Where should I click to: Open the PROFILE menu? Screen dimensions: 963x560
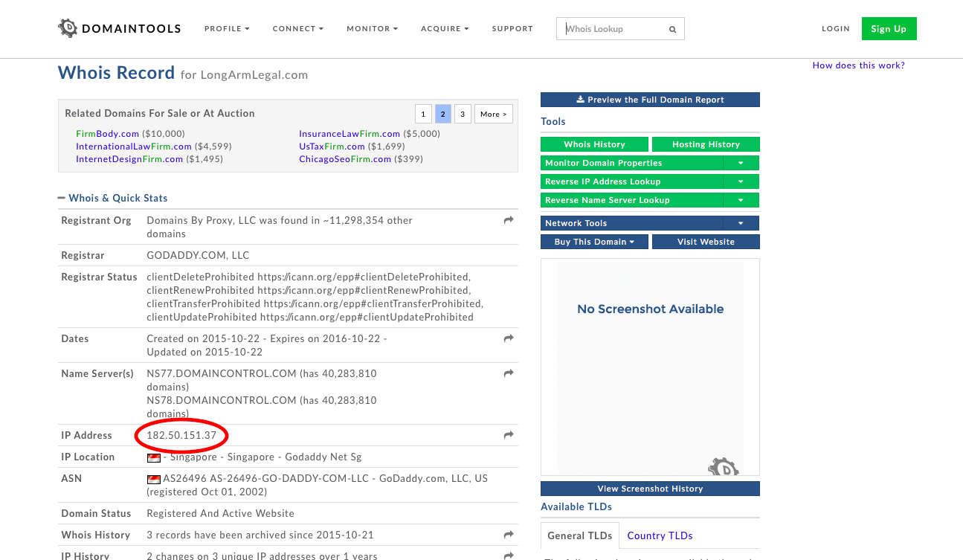pos(227,29)
